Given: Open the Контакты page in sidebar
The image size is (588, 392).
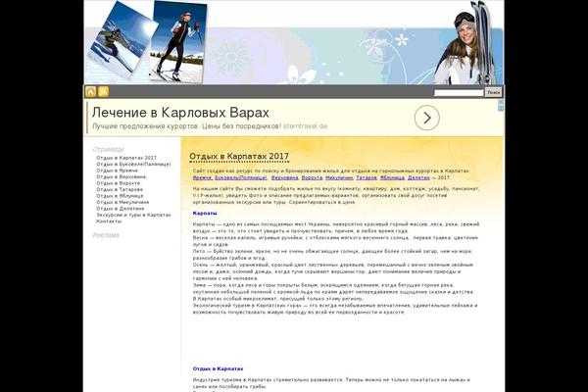Looking at the screenshot, I should point(109,221).
